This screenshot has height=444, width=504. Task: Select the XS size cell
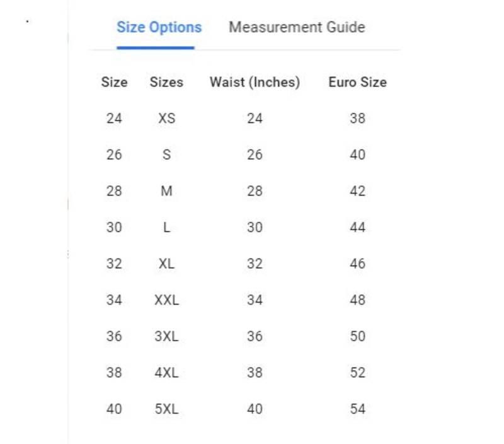pyautogui.click(x=166, y=119)
